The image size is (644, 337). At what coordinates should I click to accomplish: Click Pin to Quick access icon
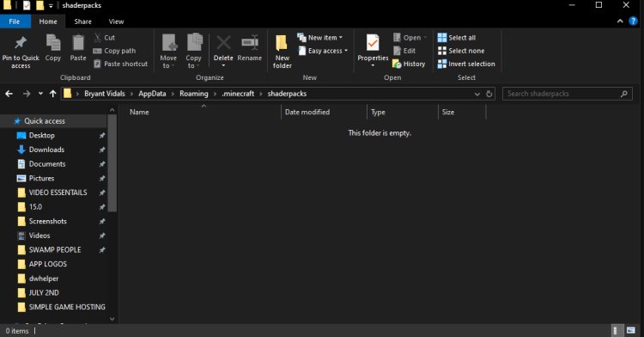[21, 43]
